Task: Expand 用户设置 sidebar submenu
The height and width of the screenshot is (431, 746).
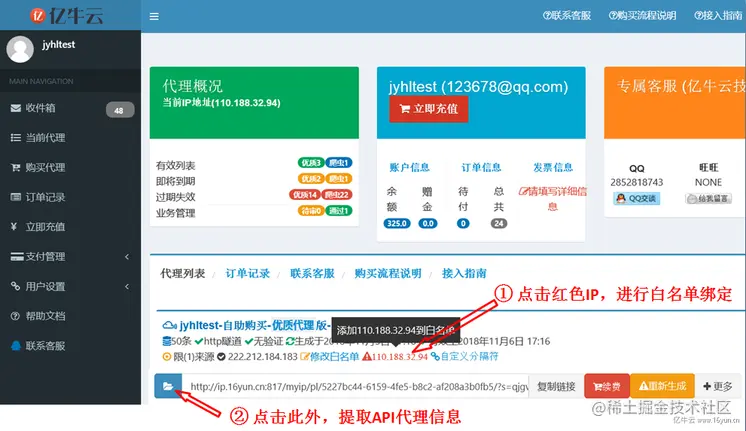Action: [70, 286]
